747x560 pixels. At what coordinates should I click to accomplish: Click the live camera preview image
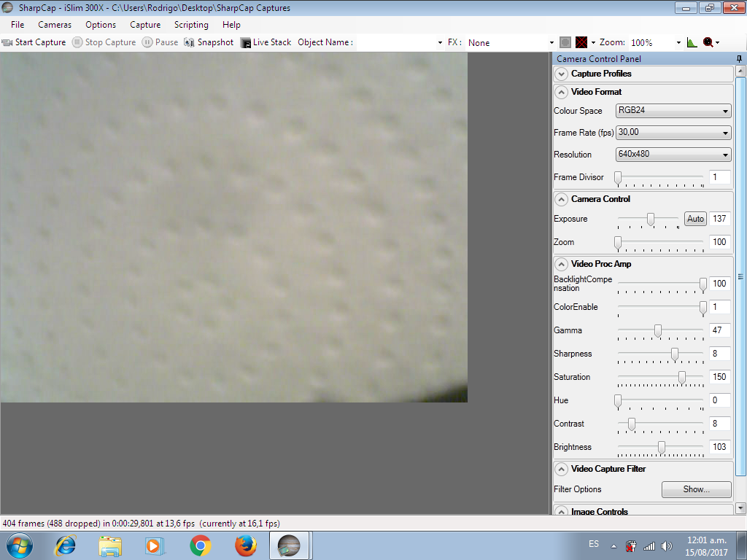coord(234,227)
